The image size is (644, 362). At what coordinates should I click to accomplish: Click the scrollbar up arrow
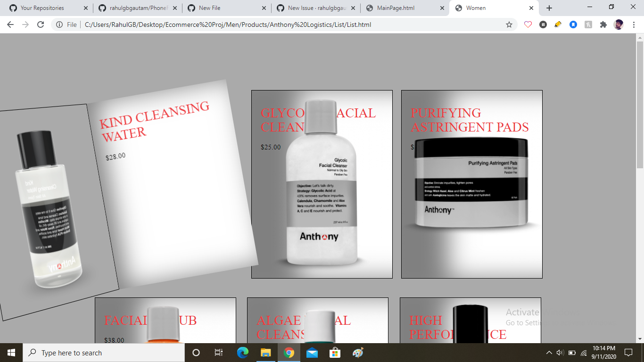(x=640, y=37)
